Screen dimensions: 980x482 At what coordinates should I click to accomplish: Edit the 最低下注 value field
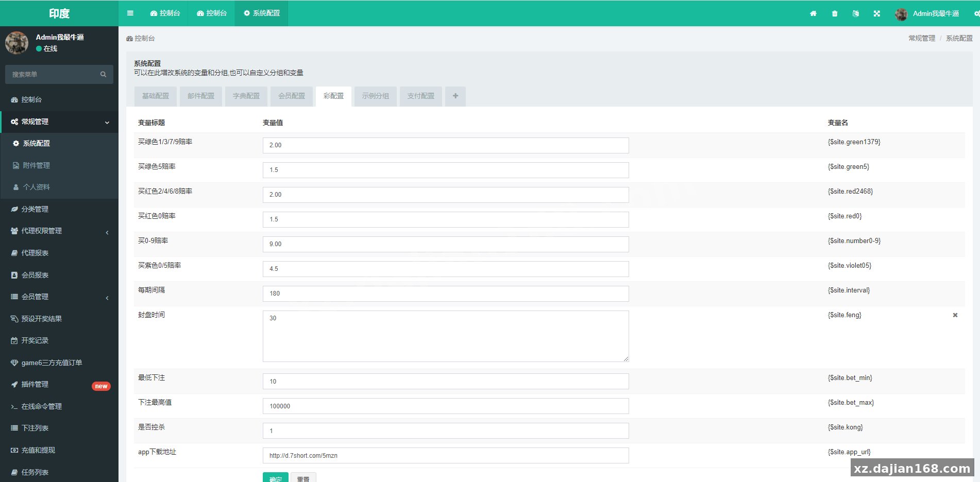click(446, 382)
